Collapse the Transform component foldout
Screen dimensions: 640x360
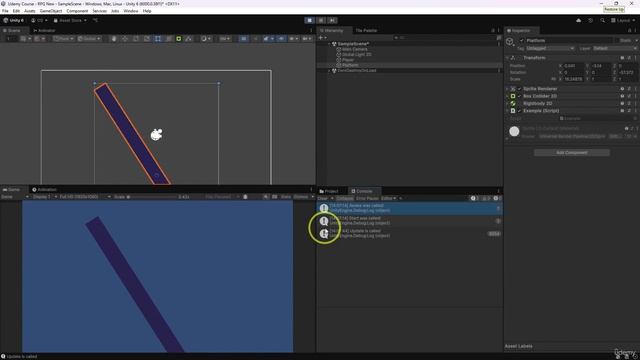pyautogui.click(x=507, y=58)
